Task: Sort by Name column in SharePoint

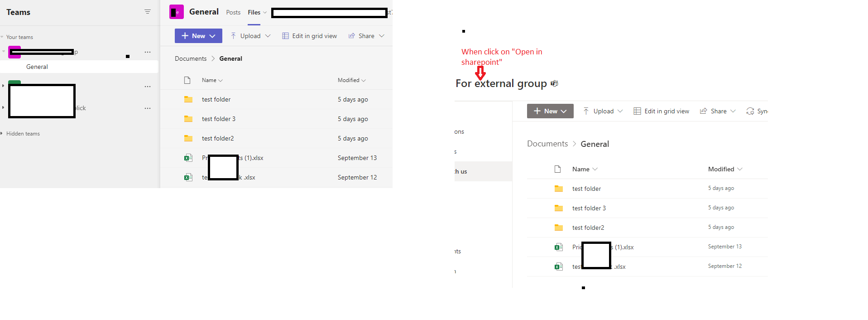Action: pos(585,169)
